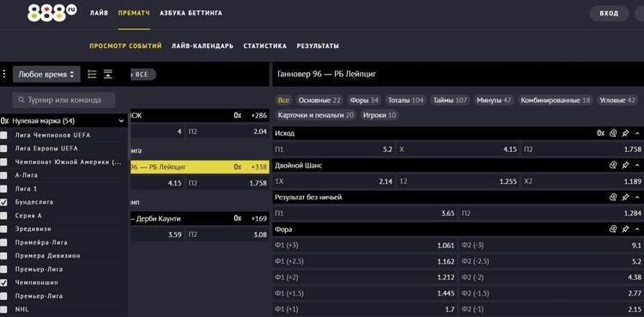Check the Примейра-Лига checkbox
The image size is (644, 317).
[3, 242]
